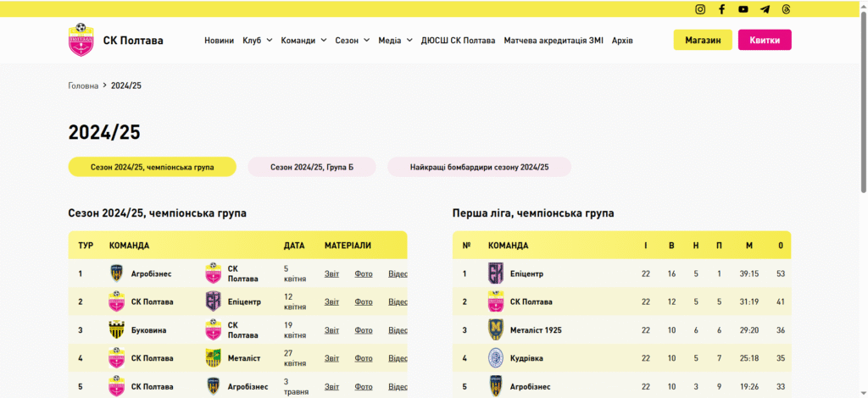Click the 12 квітня date cell
This screenshot has width=868, height=398.
click(x=294, y=301)
